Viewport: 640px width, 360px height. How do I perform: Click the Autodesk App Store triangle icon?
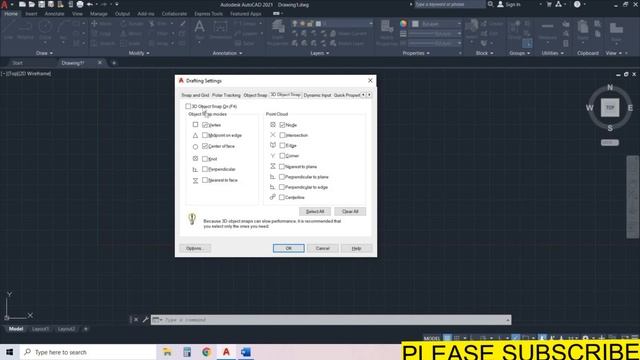(558, 4)
